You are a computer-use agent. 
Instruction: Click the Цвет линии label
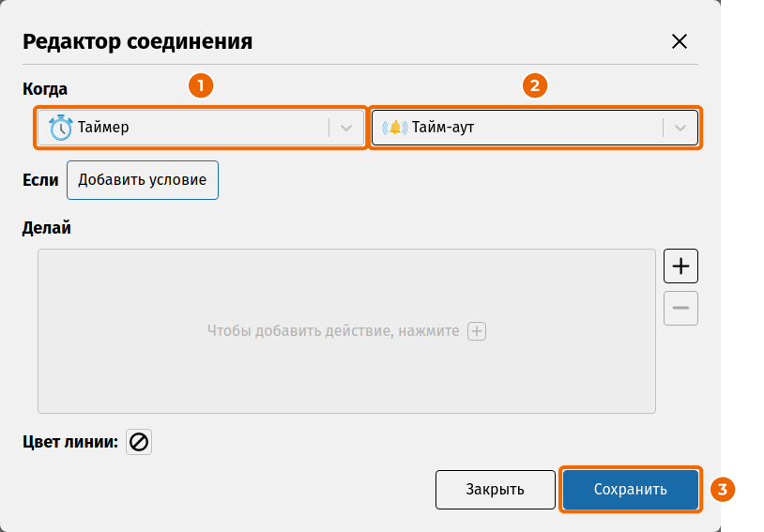click(x=70, y=442)
